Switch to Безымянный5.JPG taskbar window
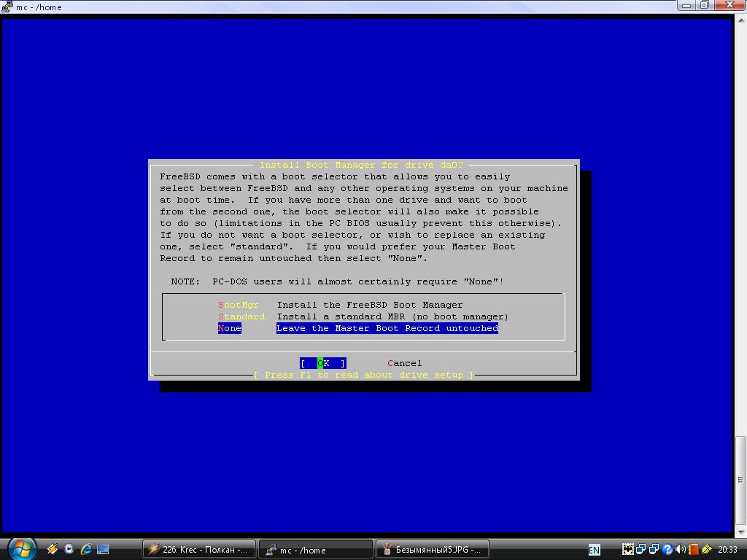 click(x=431, y=550)
